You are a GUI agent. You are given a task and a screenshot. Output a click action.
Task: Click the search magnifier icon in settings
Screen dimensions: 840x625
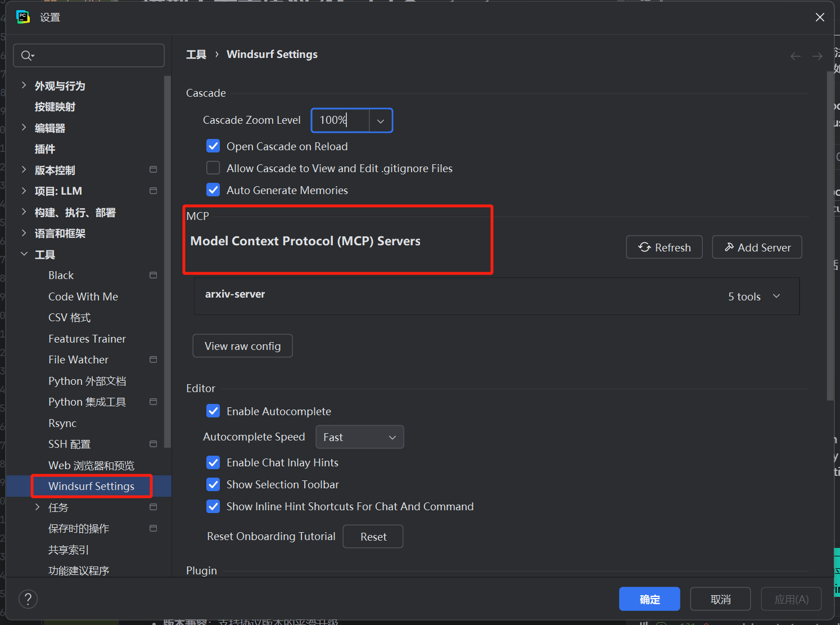pyautogui.click(x=27, y=55)
